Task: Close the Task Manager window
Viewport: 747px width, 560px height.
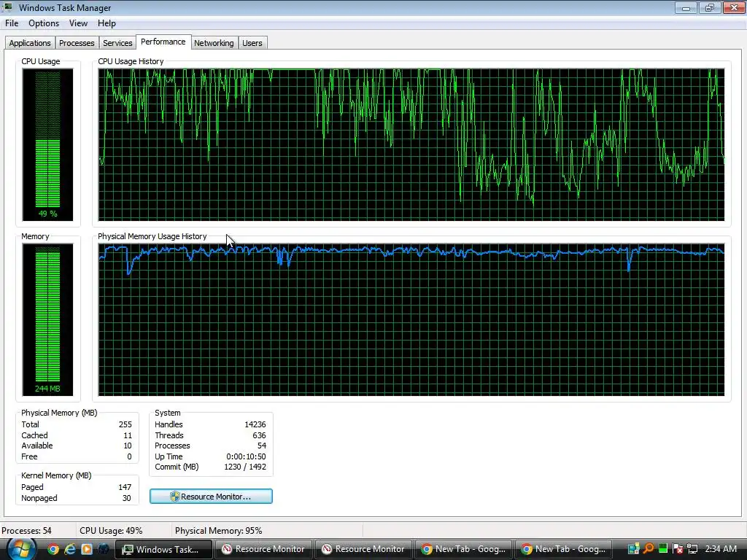Action: (x=734, y=7)
